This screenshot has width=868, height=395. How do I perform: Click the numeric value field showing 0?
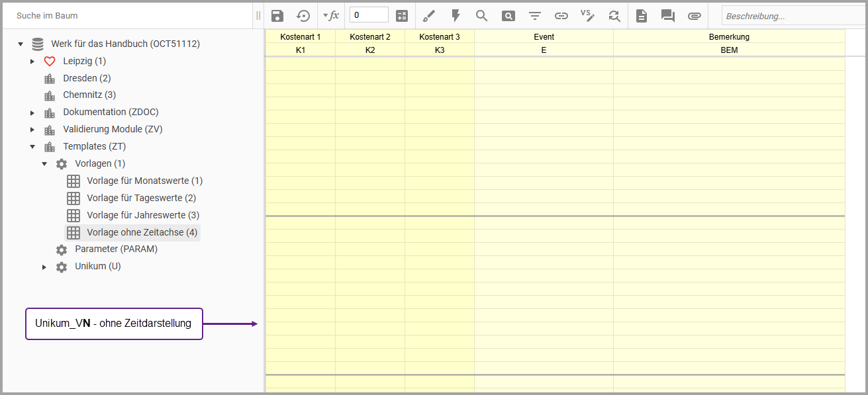[x=369, y=15]
